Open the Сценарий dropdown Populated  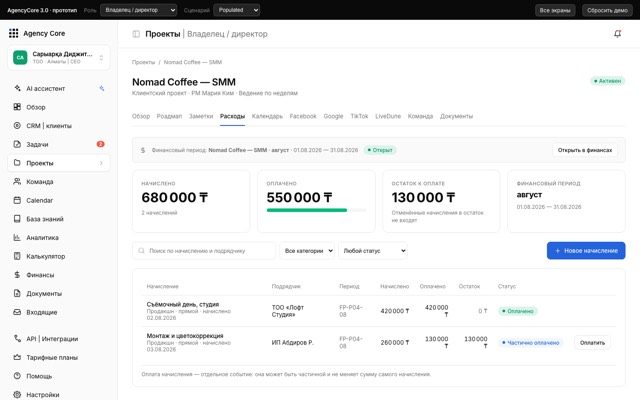(237, 10)
